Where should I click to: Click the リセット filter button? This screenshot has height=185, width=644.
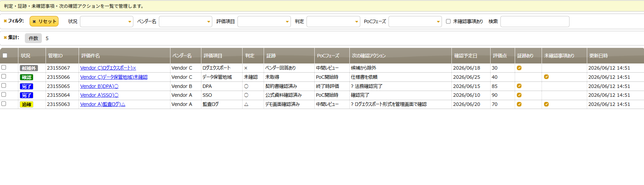point(44,21)
